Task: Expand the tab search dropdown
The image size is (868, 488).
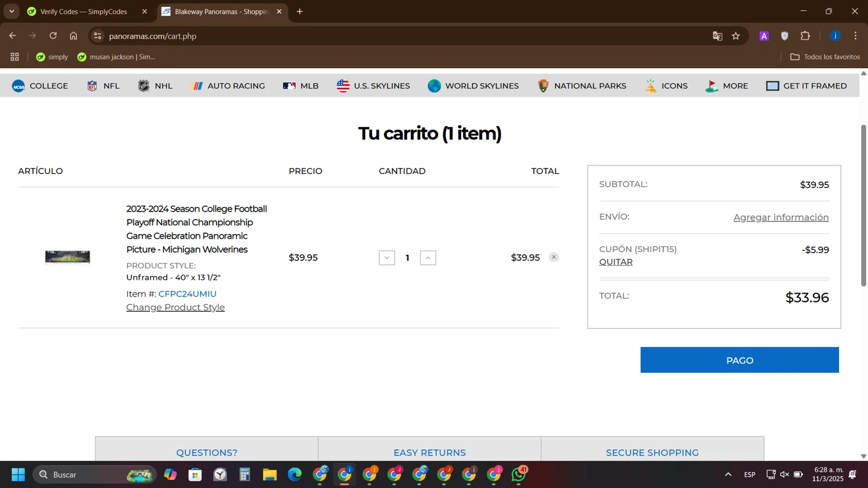Action: [x=12, y=12]
